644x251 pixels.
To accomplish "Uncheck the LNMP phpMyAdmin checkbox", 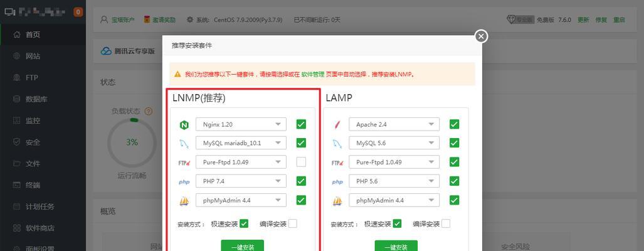I will coord(301,200).
